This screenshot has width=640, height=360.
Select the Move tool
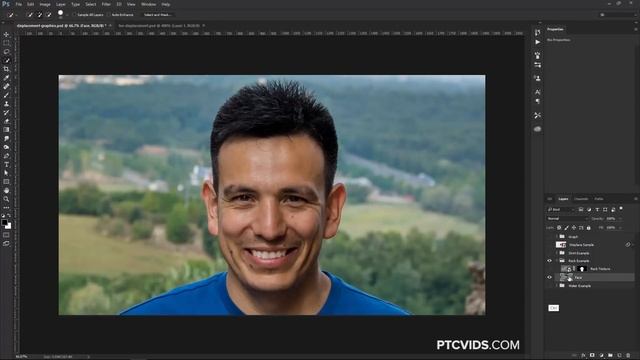(6, 35)
